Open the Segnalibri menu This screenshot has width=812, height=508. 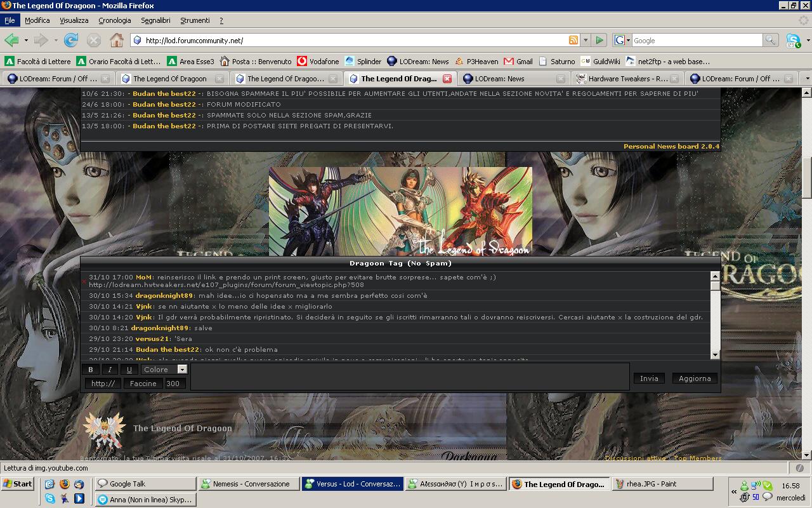pos(156,20)
